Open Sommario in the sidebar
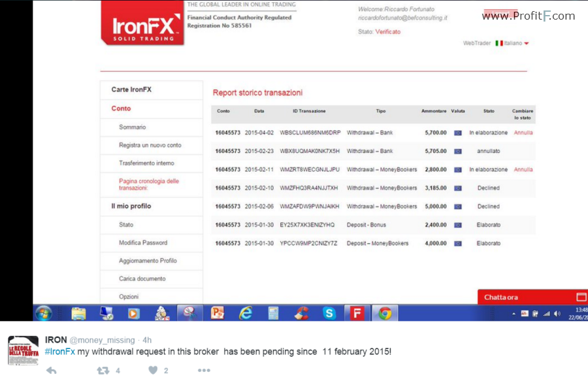The image size is (588, 385). pyautogui.click(x=133, y=127)
